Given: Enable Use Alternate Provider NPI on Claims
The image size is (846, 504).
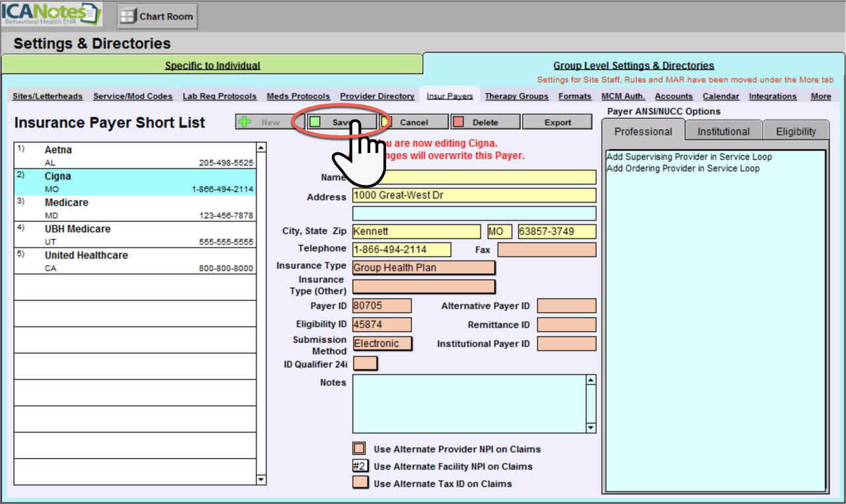Looking at the screenshot, I should pos(360,449).
